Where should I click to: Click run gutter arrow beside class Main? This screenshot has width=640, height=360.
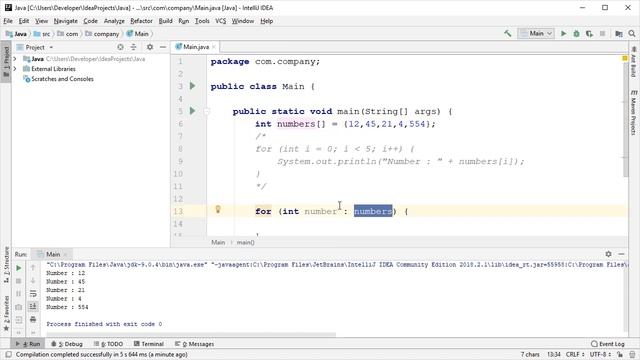[x=193, y=86]
